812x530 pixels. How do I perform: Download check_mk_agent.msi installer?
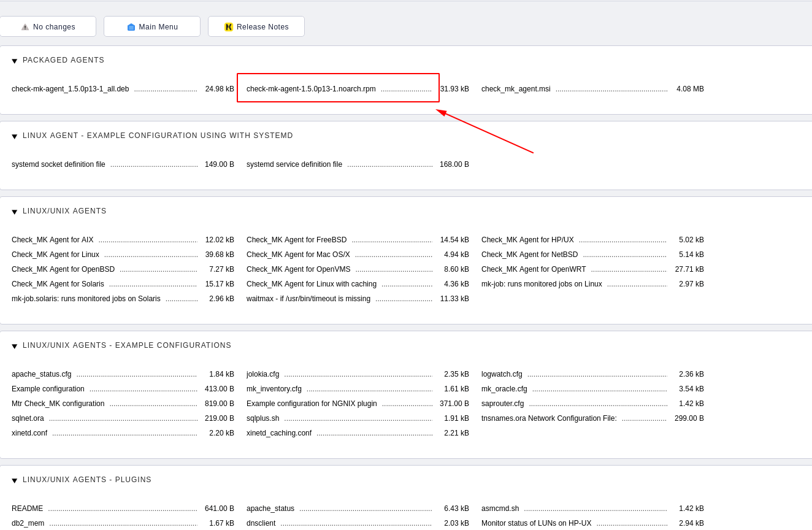pyautogui.click(x=516, y=89)
